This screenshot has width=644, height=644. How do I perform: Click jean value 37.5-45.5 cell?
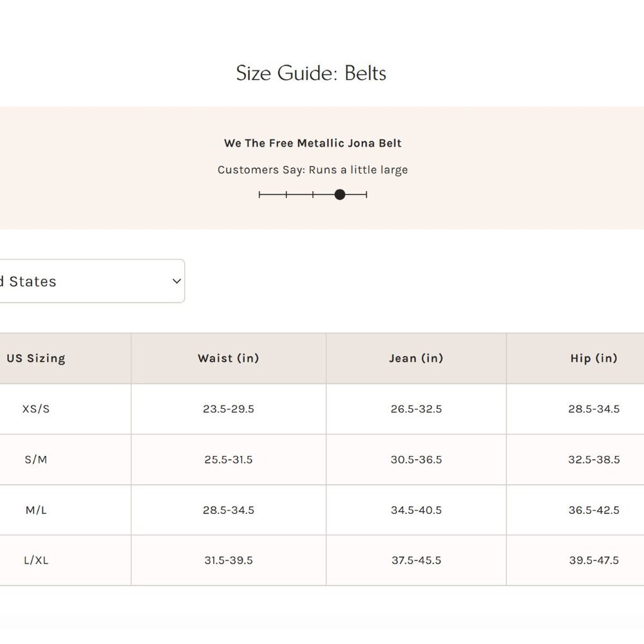(416, 560)
